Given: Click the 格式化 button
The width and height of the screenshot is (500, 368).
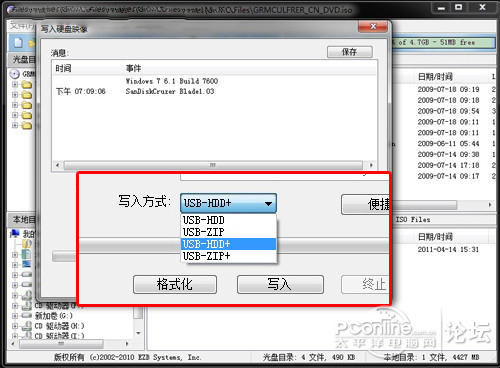Looking at the screenshot, I should (x=175, y=284).
